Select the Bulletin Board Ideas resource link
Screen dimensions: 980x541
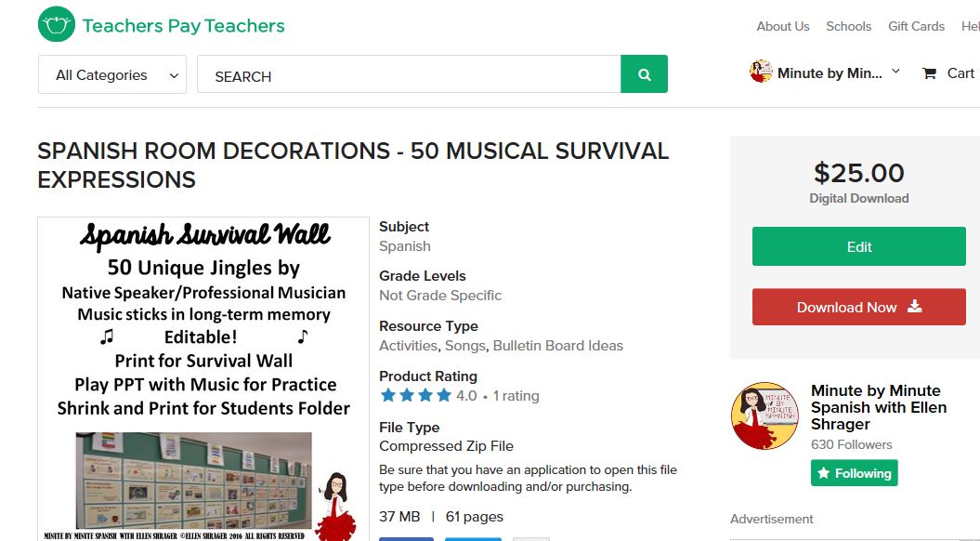[x=557, y=346]
